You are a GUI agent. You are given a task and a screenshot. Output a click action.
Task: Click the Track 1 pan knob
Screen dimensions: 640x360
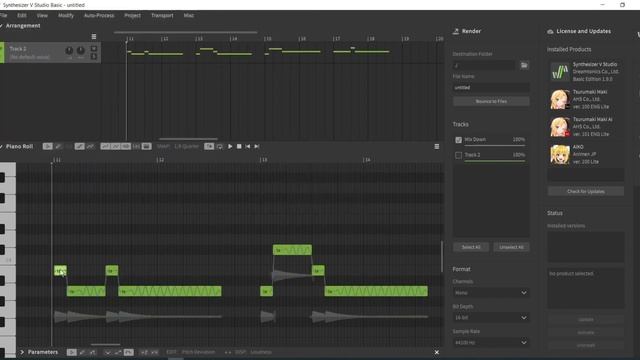point(81,51)
